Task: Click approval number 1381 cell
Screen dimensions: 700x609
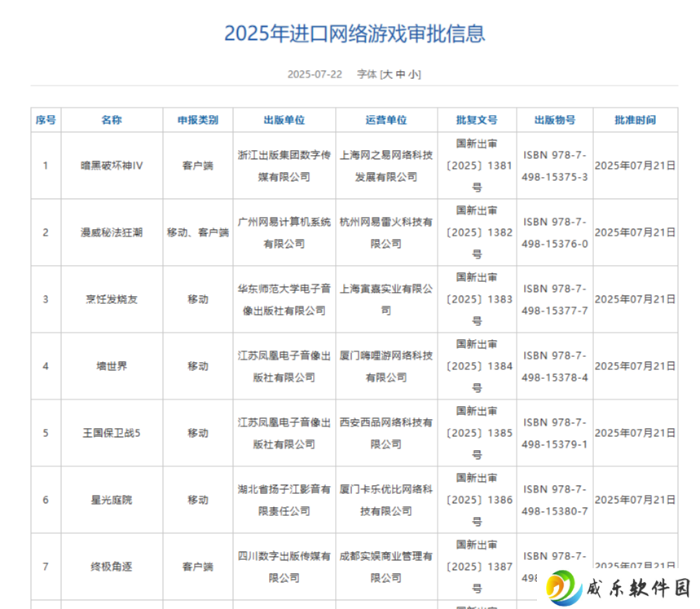Action: (477, 165)
